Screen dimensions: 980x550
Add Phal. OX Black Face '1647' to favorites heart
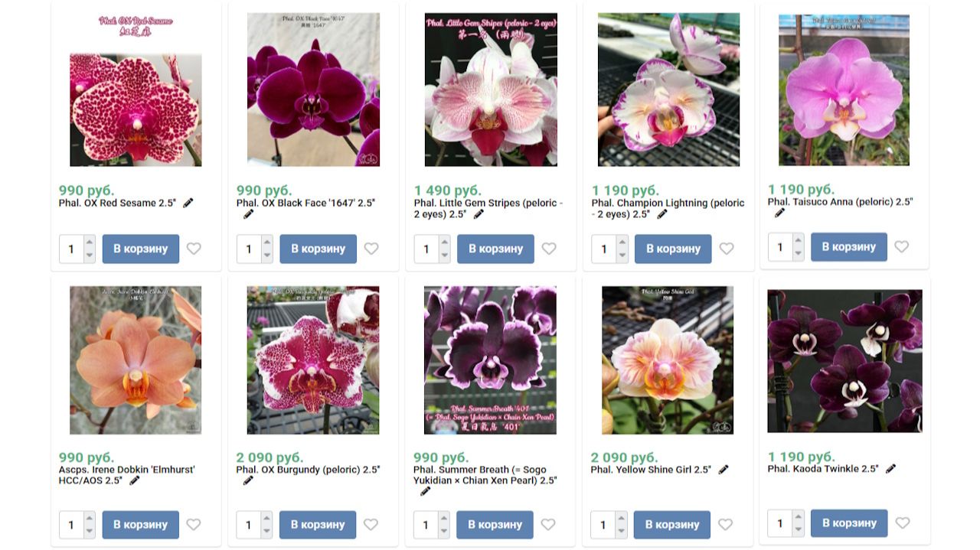(371, 249)
